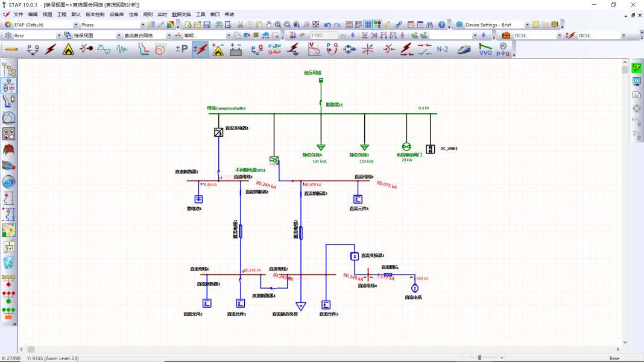This screenshot has height=362, width=644.
Task: Open the recycle bin in left sidebar
Action: 9,262
